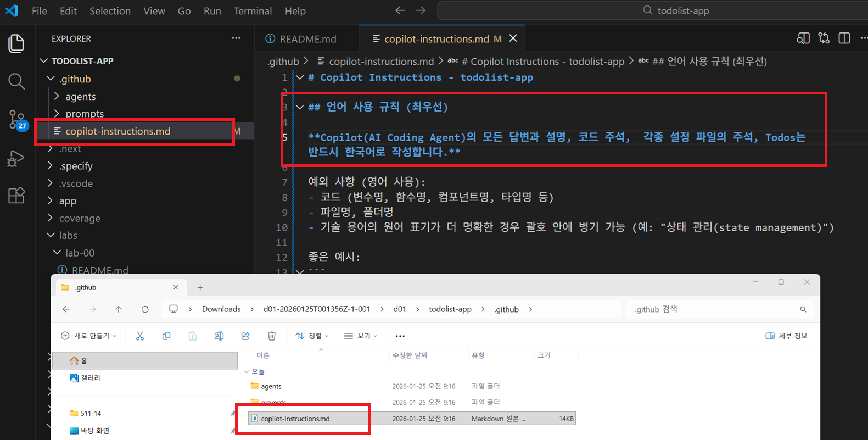The width and height of the screenshot is (868, 440).
Task: Open changes compare icon in editor toolbar
Action: (824, 38)
